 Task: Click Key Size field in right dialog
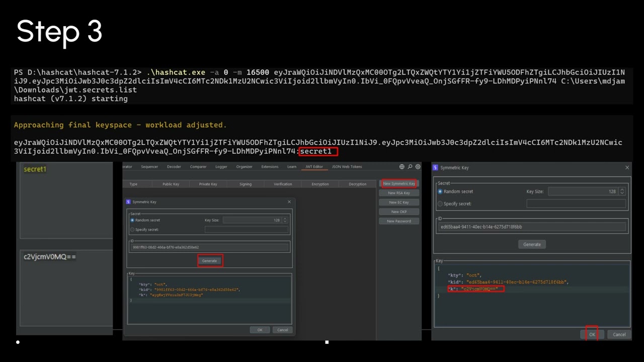click(x=583, y=192)
